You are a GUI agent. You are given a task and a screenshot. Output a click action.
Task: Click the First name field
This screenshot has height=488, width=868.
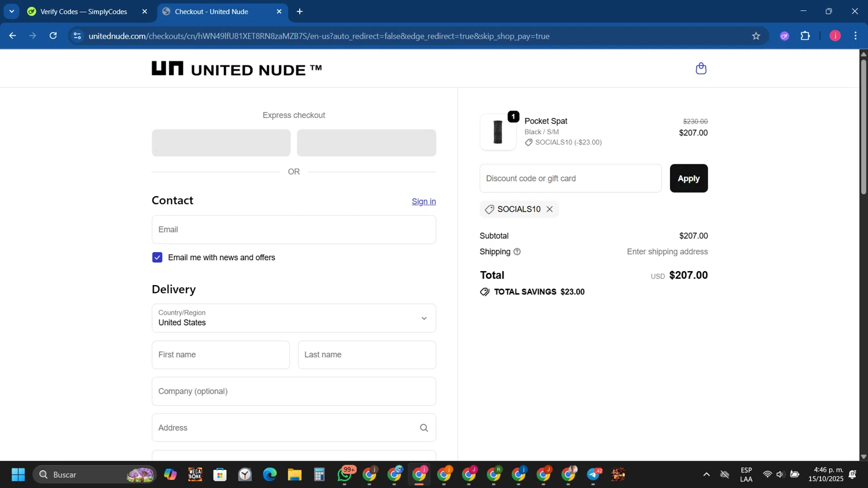tap(220, 355)
